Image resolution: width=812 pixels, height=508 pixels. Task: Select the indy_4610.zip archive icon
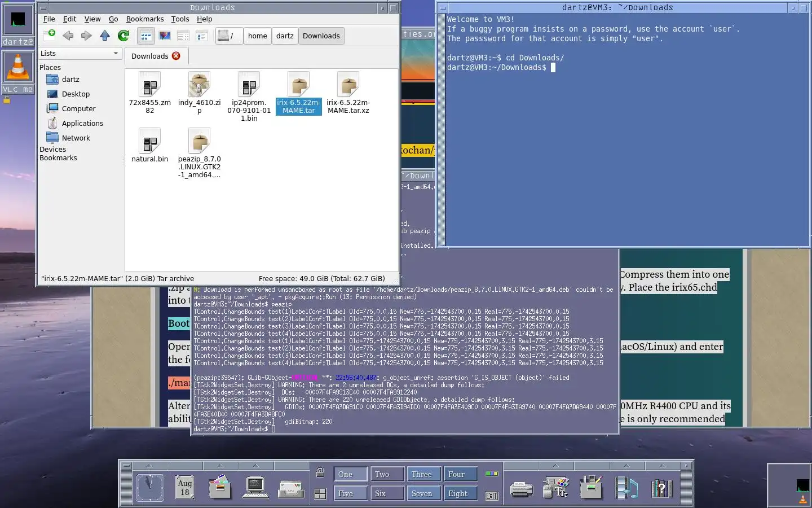click(199, 85)
